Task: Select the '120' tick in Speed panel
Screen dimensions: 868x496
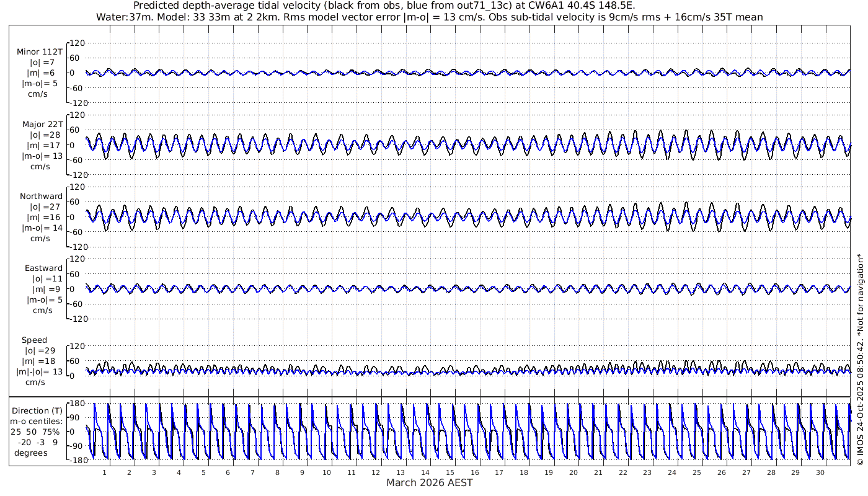Action: point(76,346)
